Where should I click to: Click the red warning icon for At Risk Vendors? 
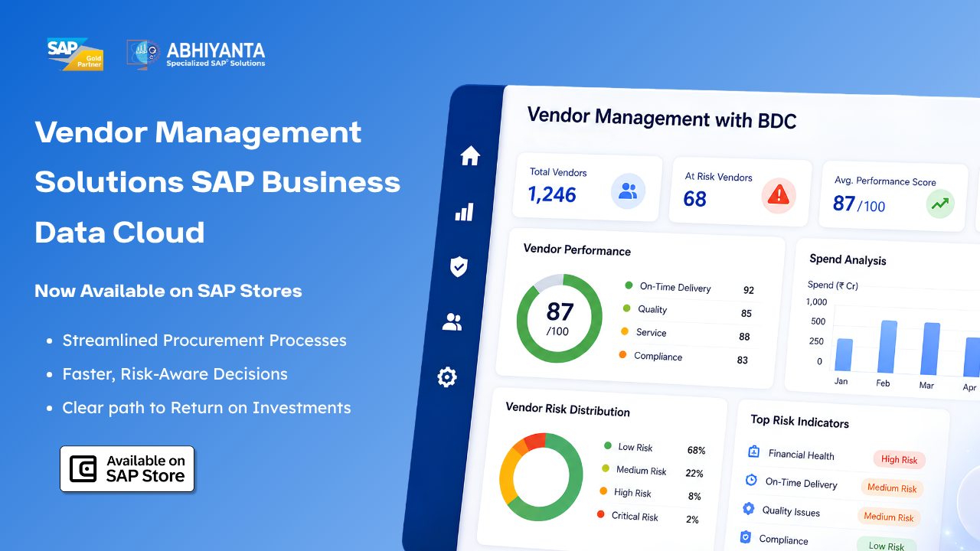coord(779,196)
